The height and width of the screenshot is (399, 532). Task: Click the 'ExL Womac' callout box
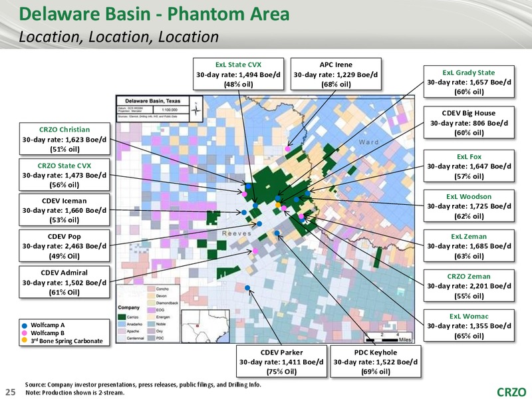(x=469, y=325)
